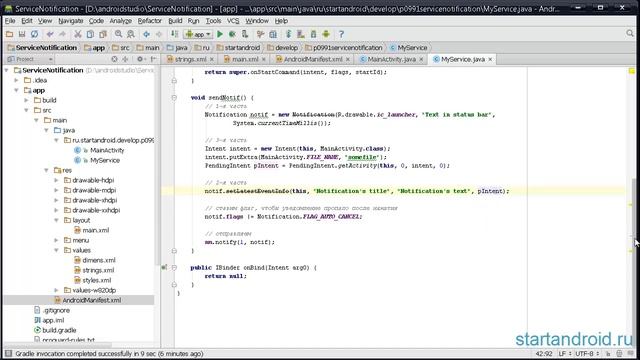This screenshot has width=640, height=360.
Task: Fold the sendNotif method in gutter
Action: pos(174,98)
